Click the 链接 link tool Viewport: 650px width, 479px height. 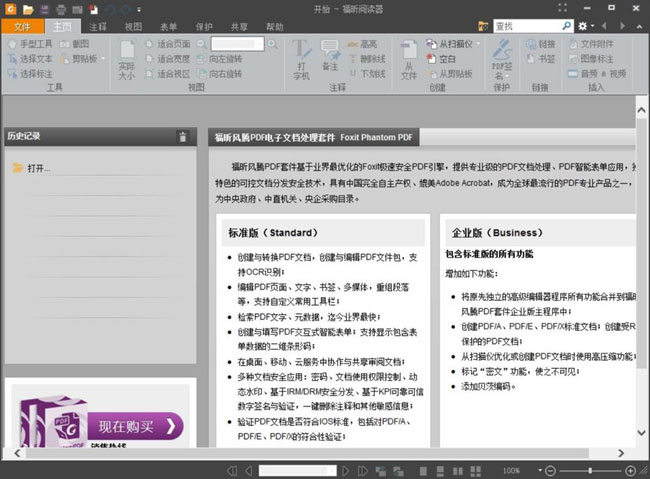coord(541,44)
